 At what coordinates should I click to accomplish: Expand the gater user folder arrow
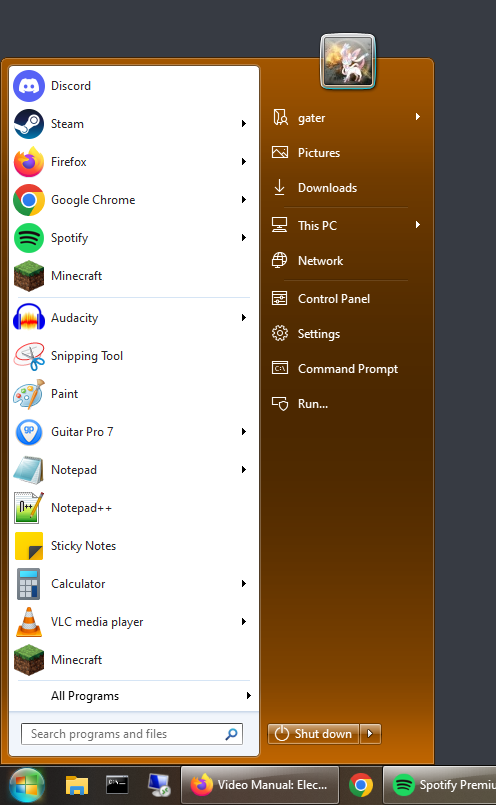418,117
